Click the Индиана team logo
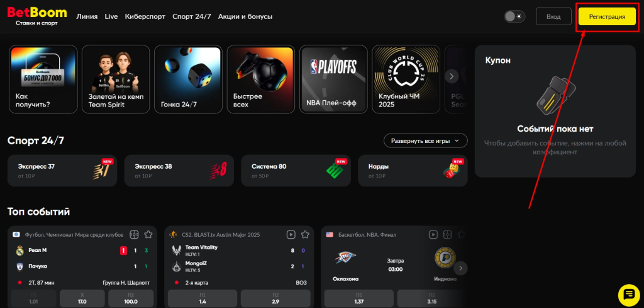Image resolution: width=644 pixels, height=308 pixels. point(445,258)
